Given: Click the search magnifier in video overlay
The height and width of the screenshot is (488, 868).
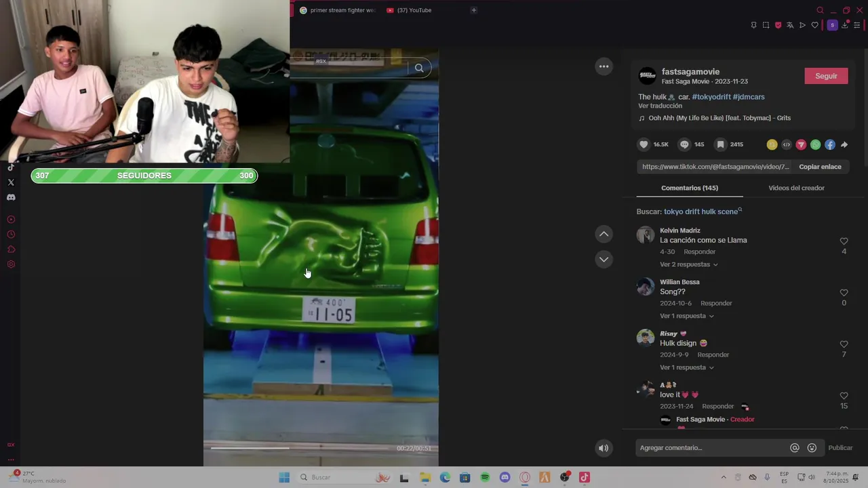Looking at the screenshot, I should coord(419,68).
